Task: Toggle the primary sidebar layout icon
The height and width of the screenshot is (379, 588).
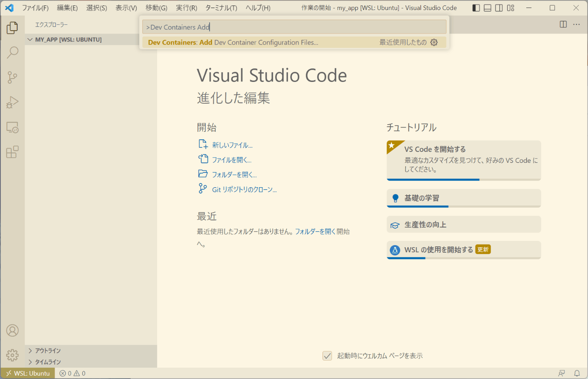Action: 476,8
